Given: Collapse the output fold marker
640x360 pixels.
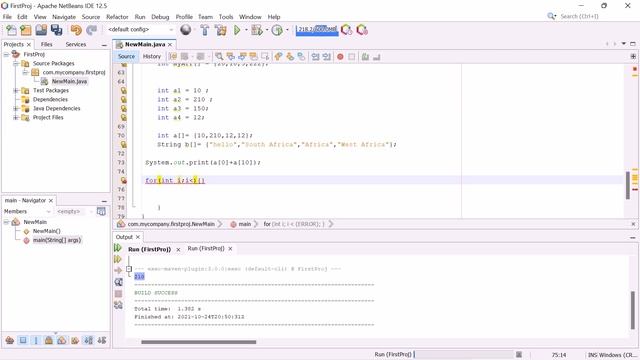Looking at the screenshot, I should (x=129, y=269).
